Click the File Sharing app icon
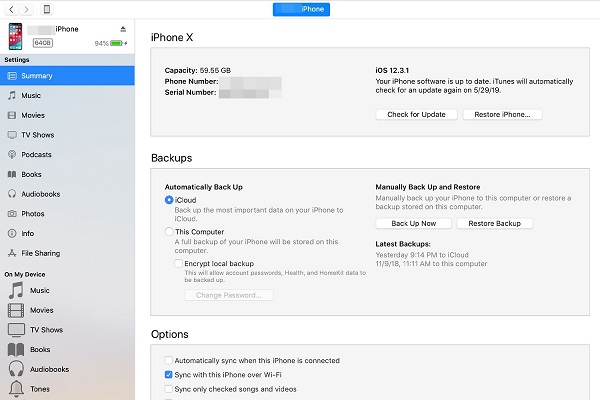 pos(12,253)
